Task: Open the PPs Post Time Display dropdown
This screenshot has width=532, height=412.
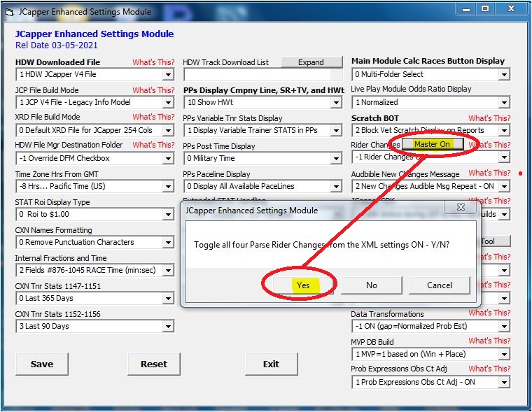Action: [336, 159]
